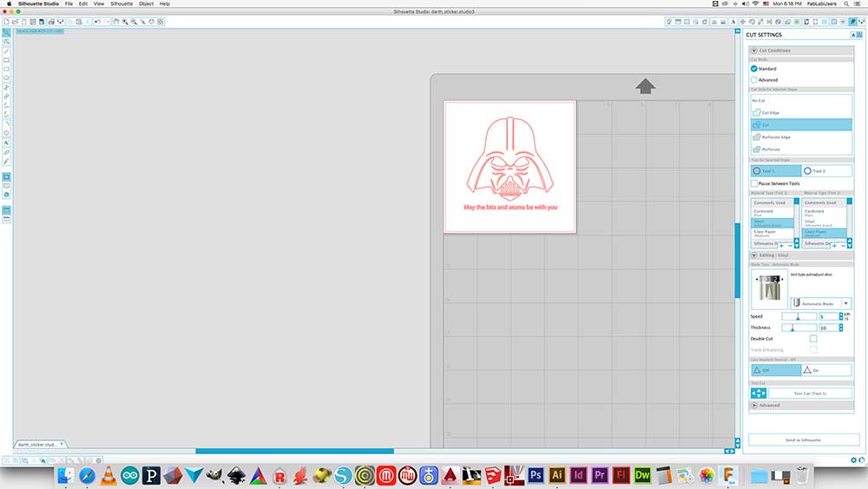Increase the Thickness value stepper

tap(841, 327)
